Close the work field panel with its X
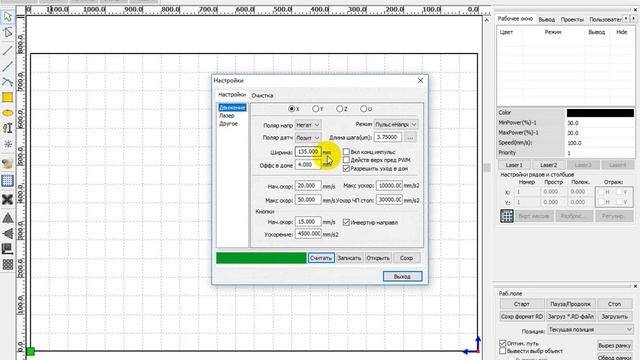The width and height of the screenshot is (640, 360). click(x=635, y=286)
